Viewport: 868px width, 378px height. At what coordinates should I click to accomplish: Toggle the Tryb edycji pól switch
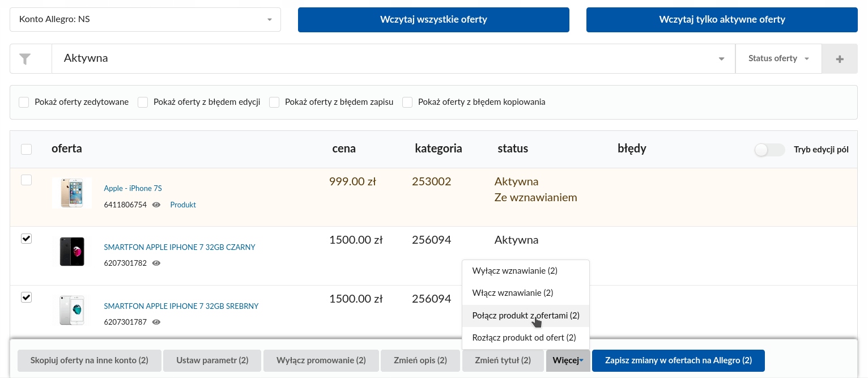pyautogui.click(x=769, y=150)
